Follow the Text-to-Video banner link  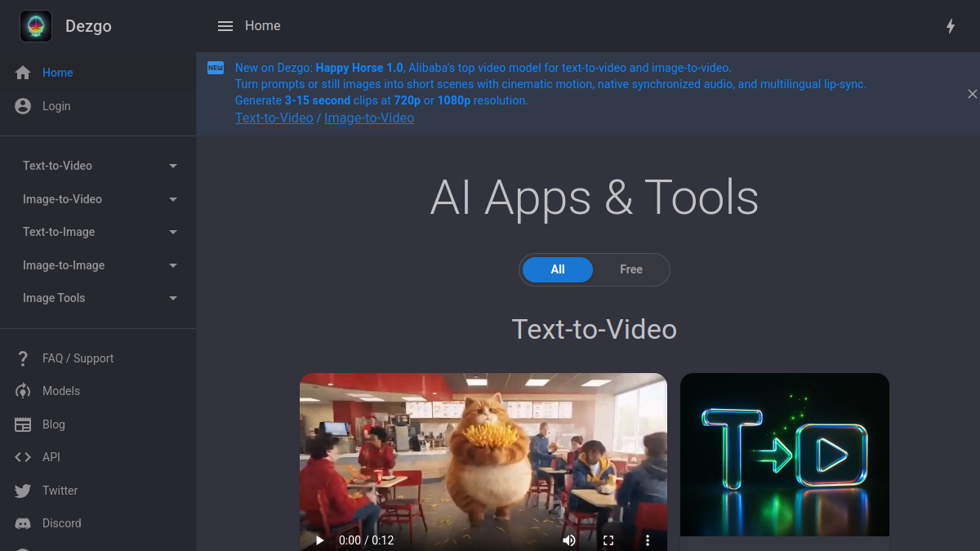pyautogui.click(x=274, y=118)
